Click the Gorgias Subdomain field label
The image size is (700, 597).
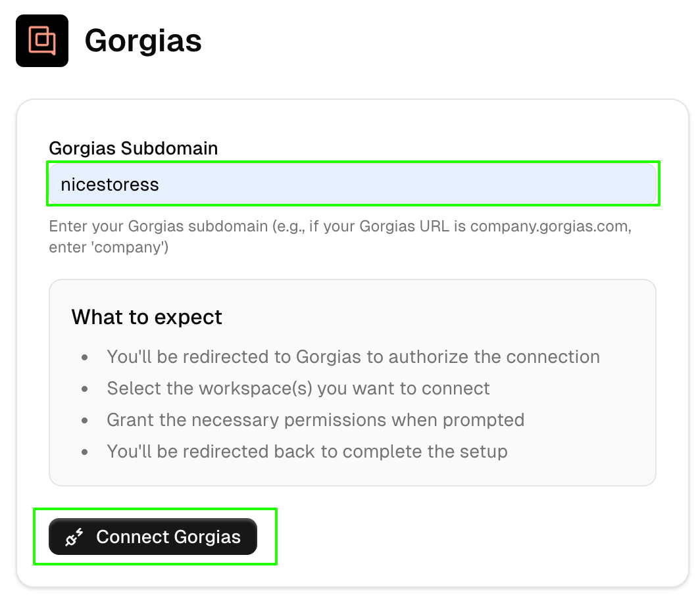(134, 148)
